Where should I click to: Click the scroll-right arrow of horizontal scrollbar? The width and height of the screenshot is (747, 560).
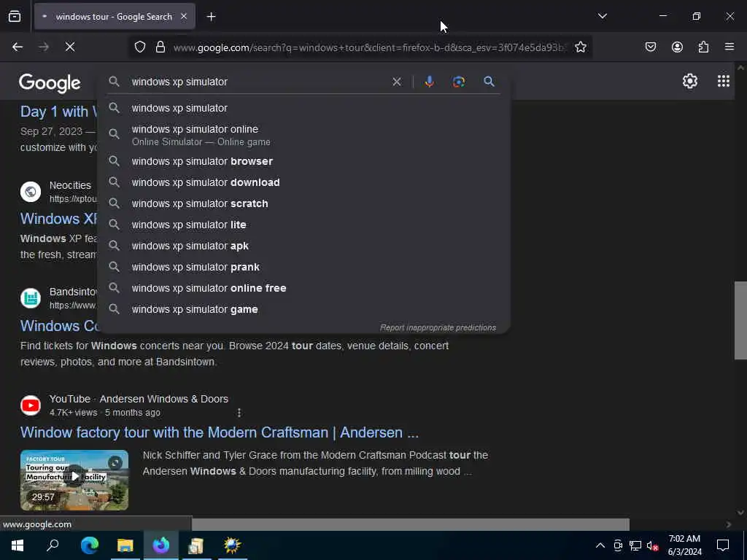pos(729,524)
